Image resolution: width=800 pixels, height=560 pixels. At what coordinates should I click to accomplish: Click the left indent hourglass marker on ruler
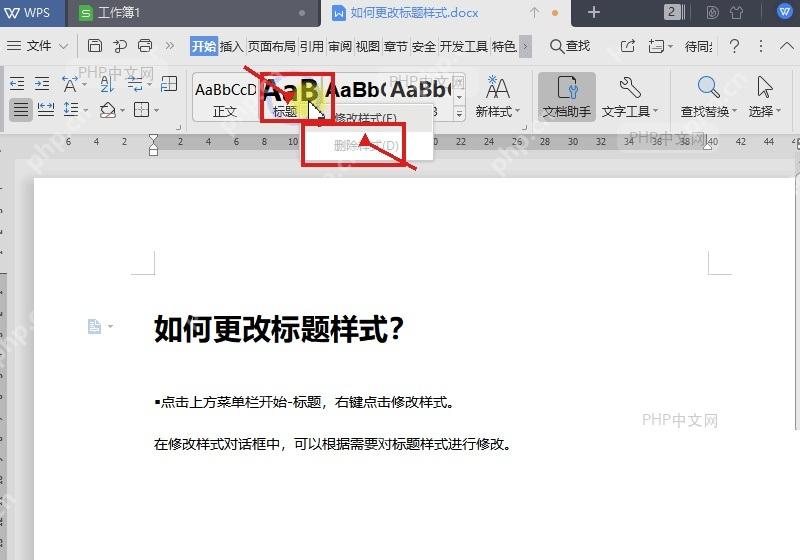pyautogui.click(x=153, y=145)
